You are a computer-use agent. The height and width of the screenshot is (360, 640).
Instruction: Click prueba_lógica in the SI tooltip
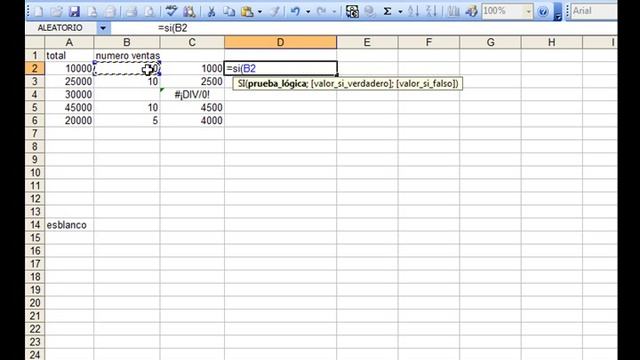click(x=277, y=84)
